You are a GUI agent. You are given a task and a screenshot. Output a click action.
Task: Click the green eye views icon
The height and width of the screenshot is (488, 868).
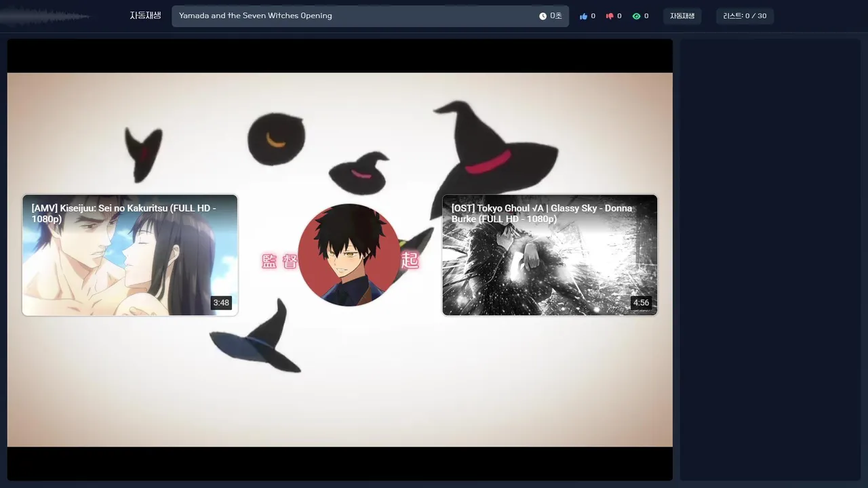[636, 16]
